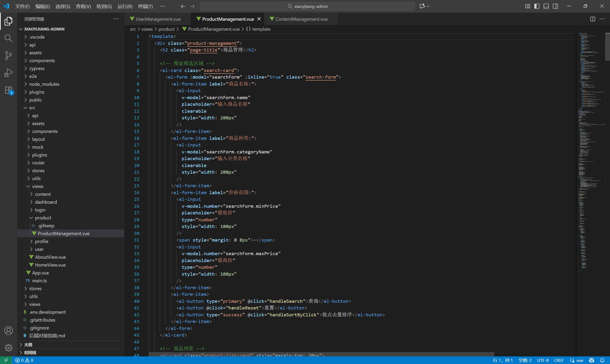
Task: Expand the 大纲 outline section
Action: click(28, 345)
